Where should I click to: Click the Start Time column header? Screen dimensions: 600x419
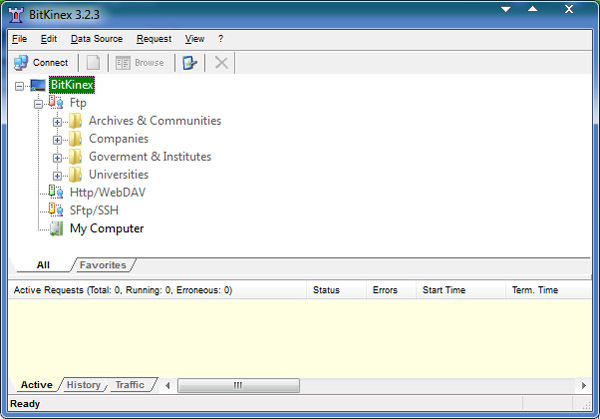(x=461, y=290)
